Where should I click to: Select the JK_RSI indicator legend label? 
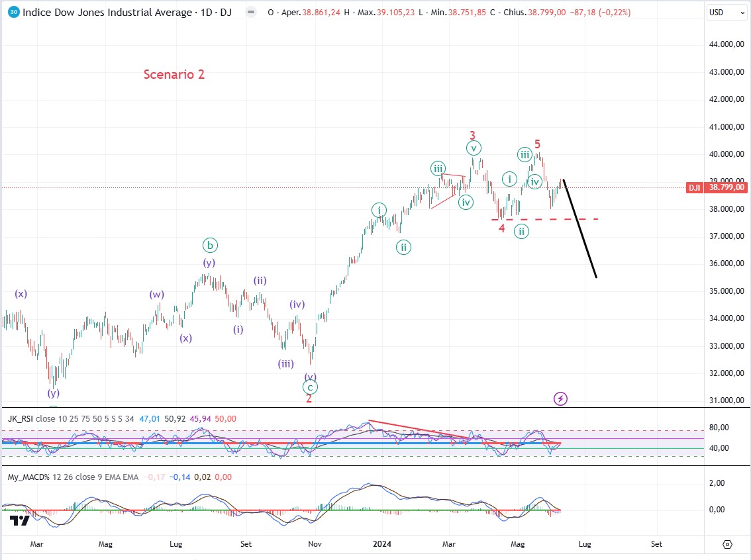pos(21,419)
